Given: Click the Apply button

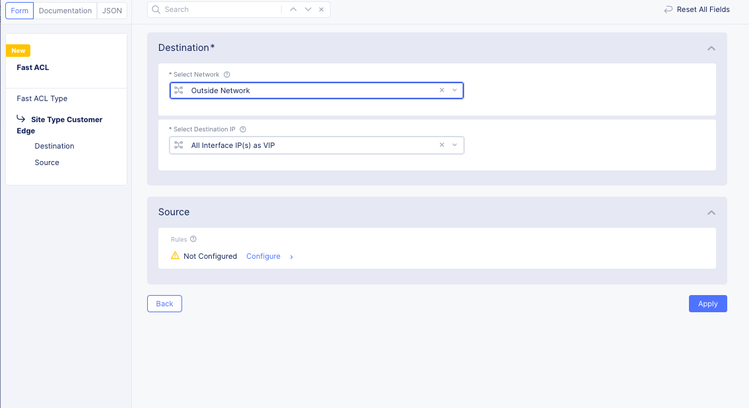Looking at the screenshot, I should pos(707,304).
